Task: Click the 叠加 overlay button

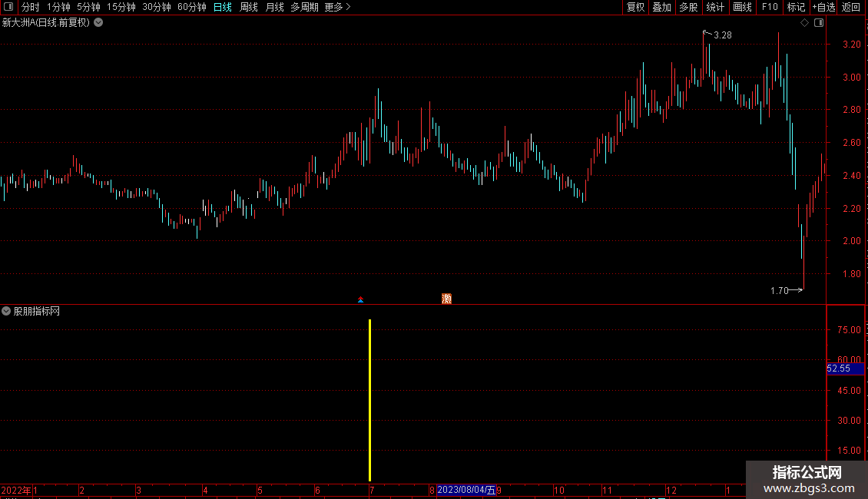Action: (x=662, y=7)
